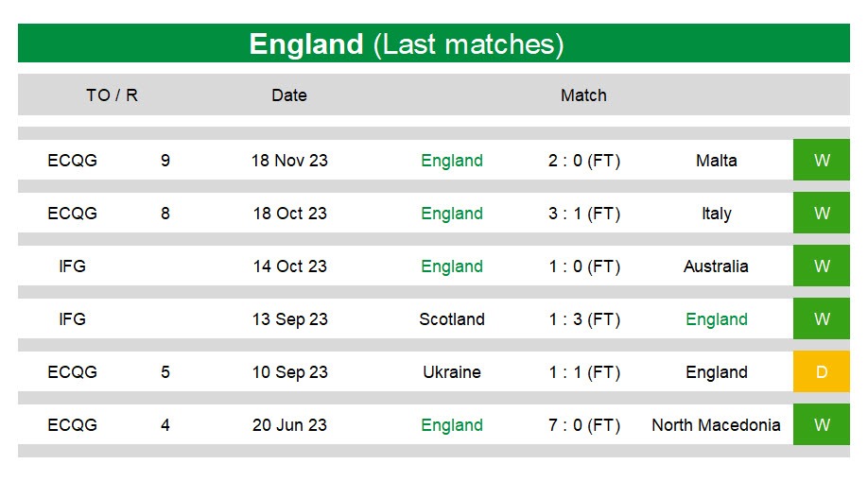Viewport: 868px width, 481px height.
Task: Click the W badge for the Italy match
Action: [x=822, y=214]
